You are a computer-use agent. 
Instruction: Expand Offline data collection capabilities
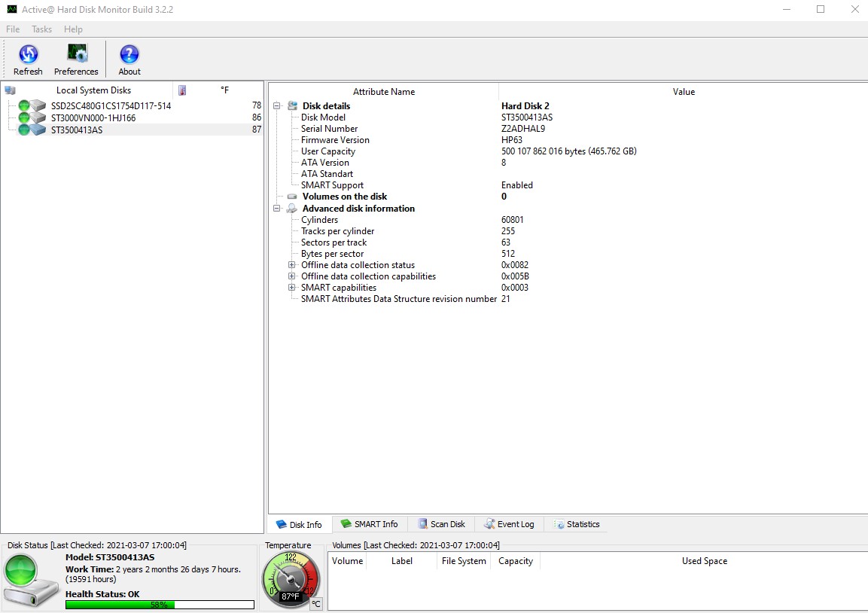pyautogui.click(x=292, y=276)
